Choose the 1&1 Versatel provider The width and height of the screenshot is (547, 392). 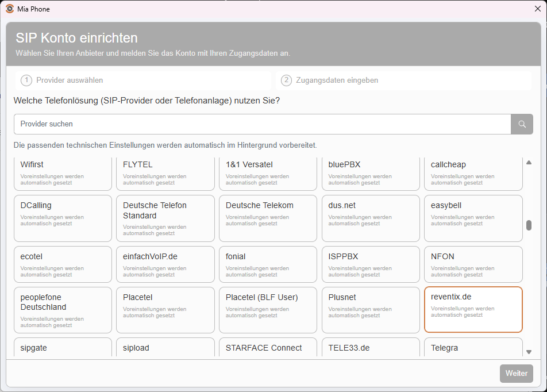(268, 174)
